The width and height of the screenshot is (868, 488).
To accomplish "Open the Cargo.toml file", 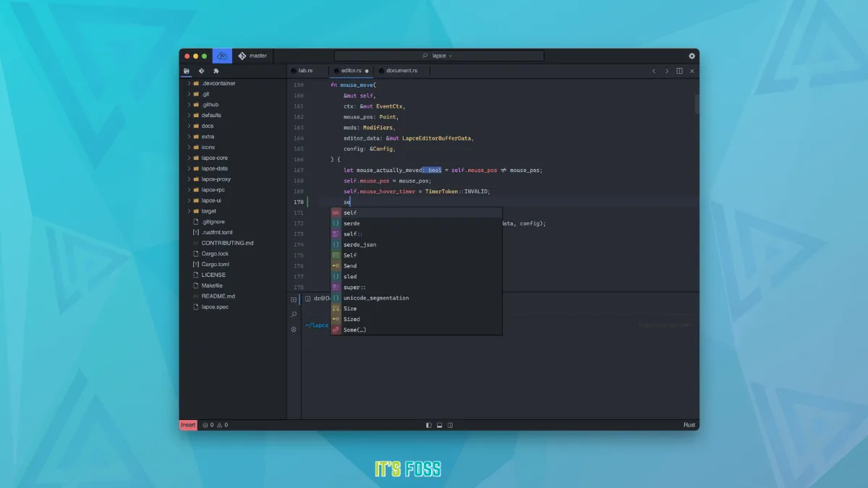I will 233,264.
